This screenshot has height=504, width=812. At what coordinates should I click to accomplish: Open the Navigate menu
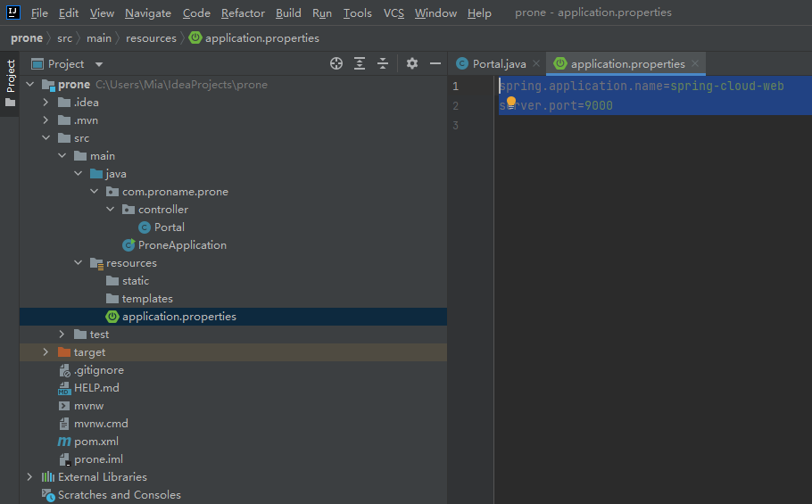(148, 13)
